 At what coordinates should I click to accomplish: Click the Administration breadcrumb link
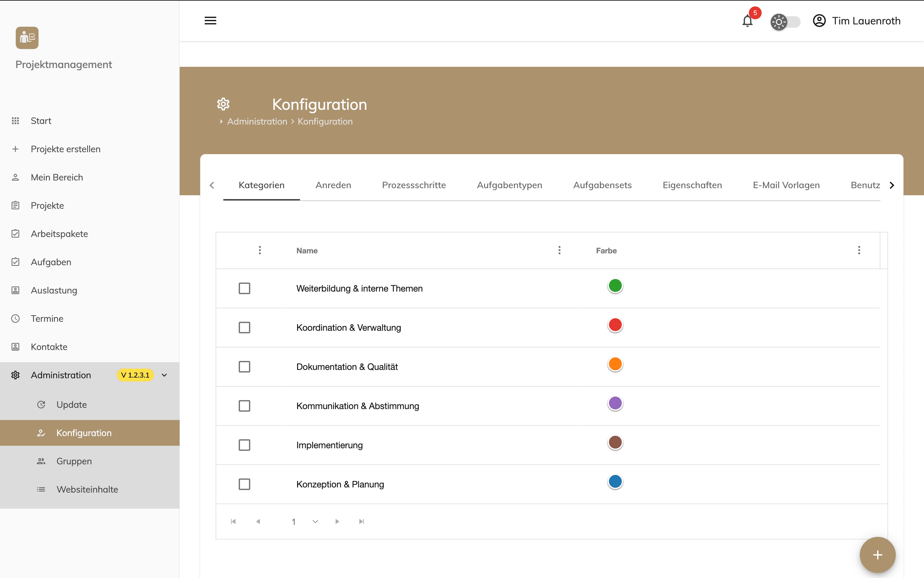257,122
